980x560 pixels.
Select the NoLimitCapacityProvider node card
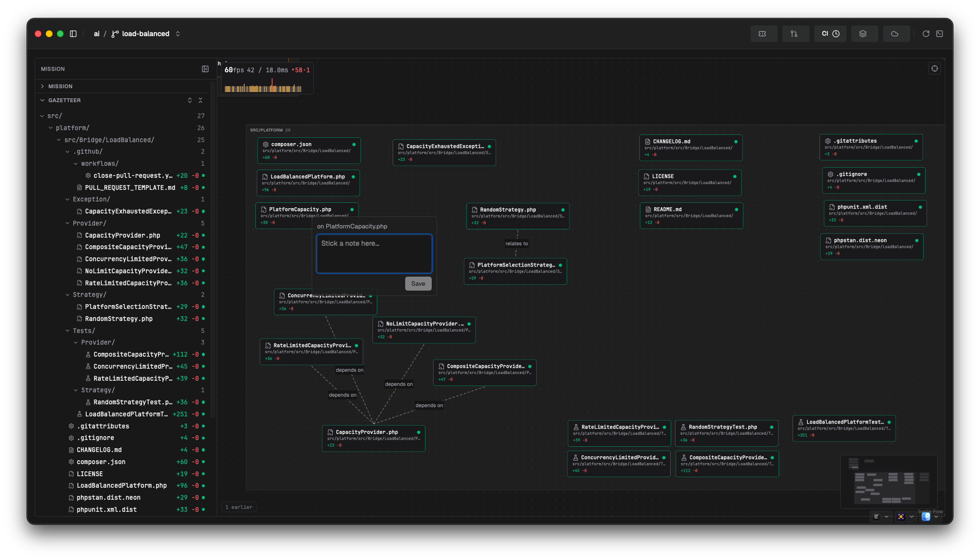point(424,330)
